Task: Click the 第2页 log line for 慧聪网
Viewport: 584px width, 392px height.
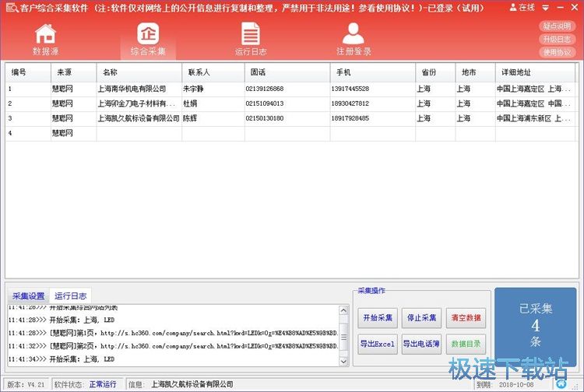Action: pos(173,346)
